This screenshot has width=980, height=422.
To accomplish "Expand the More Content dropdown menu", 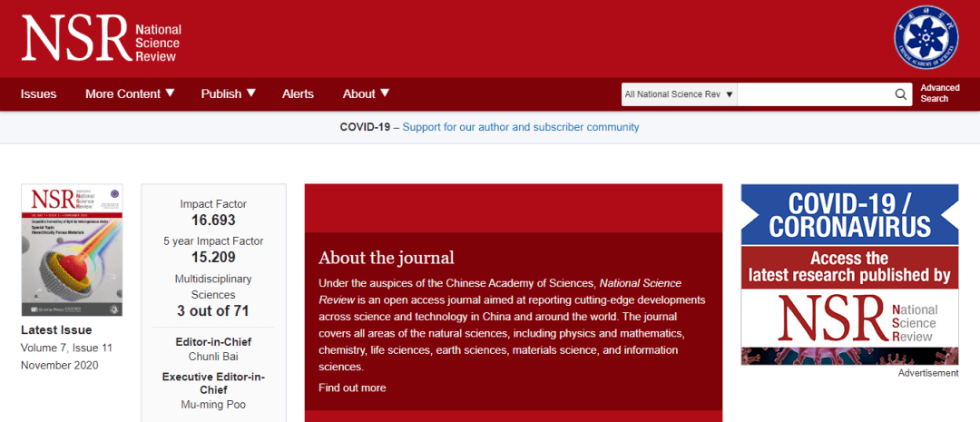I will point(129,93).
